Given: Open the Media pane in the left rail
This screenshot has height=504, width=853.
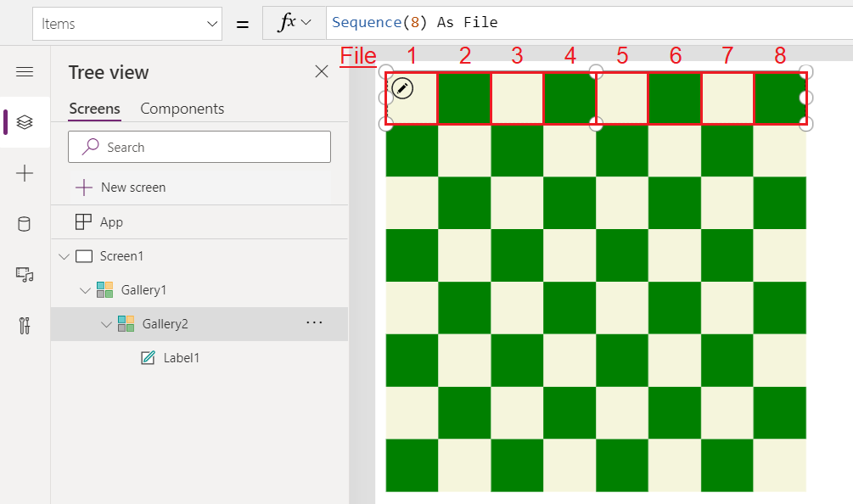Looking at the screenshot, I should [x=24, y=275].
